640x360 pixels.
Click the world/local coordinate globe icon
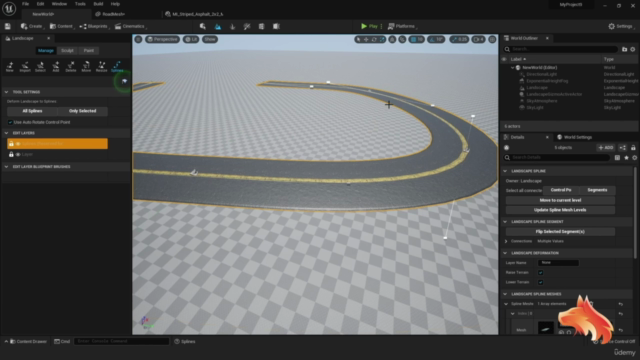point(392,39)
